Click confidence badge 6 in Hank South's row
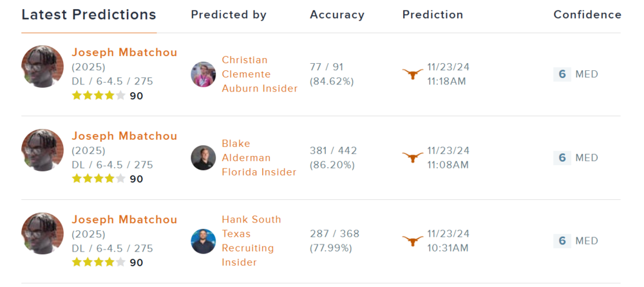 tap(562, 241)
